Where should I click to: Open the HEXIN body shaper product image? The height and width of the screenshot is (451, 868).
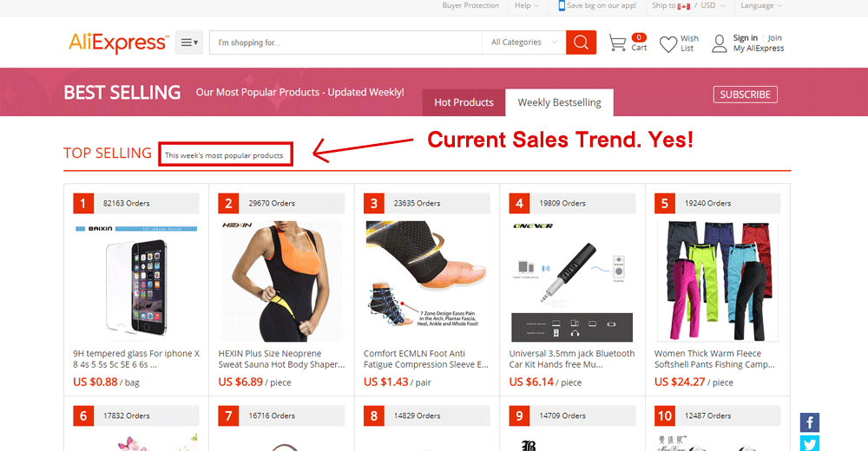281,282
